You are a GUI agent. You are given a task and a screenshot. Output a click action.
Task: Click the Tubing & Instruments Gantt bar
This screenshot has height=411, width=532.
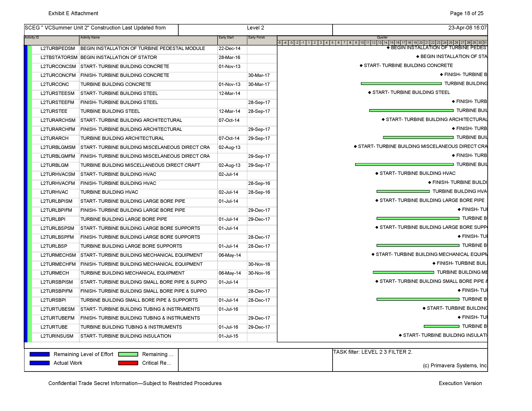coord(442,326)
